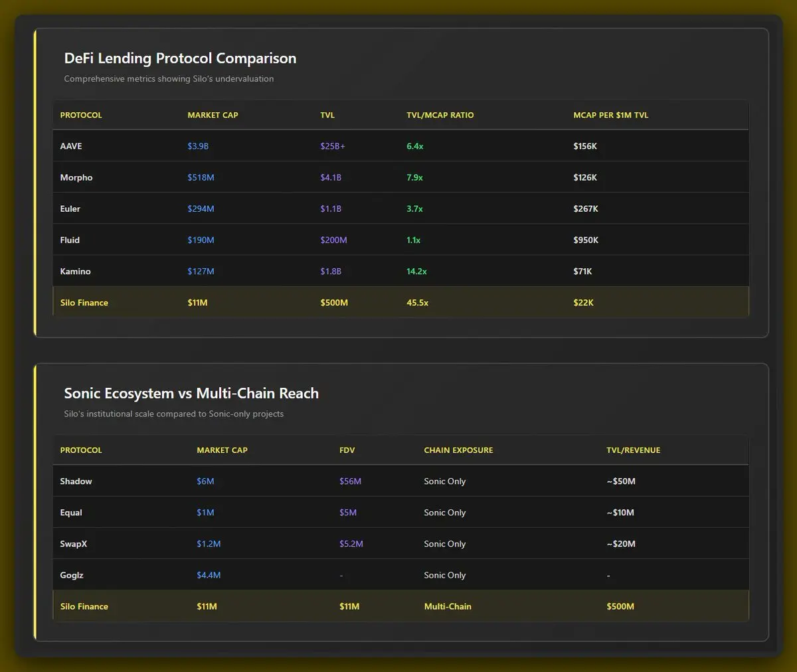Click the Multi-Chain exposure for Silo Finance

pyautogui.click(x=448, y=606)
